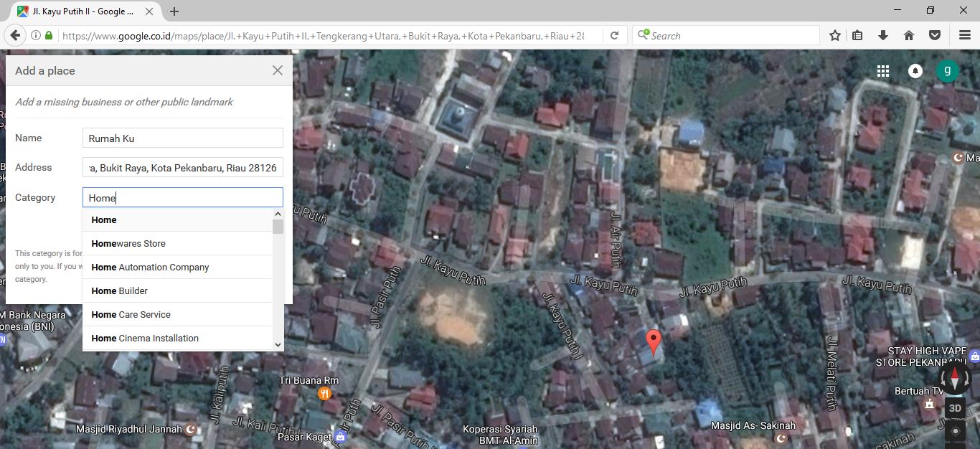Viewport: 980px width, 449px height.
Task: Switch to the Jl. Kayu Putih II tab
Action: pyautogui.click(x=79, y=11)
